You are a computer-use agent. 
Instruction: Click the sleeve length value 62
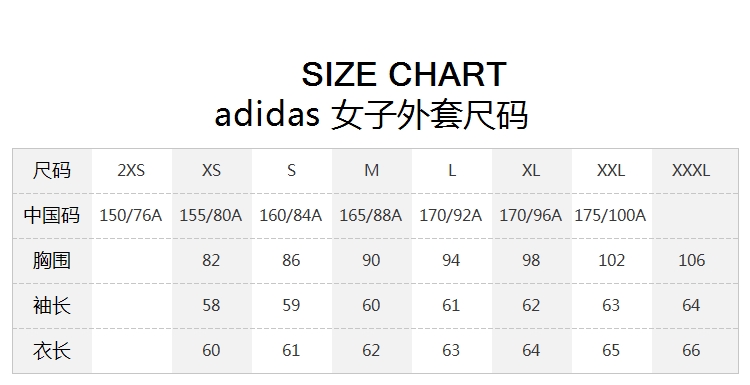pos(531,305)
